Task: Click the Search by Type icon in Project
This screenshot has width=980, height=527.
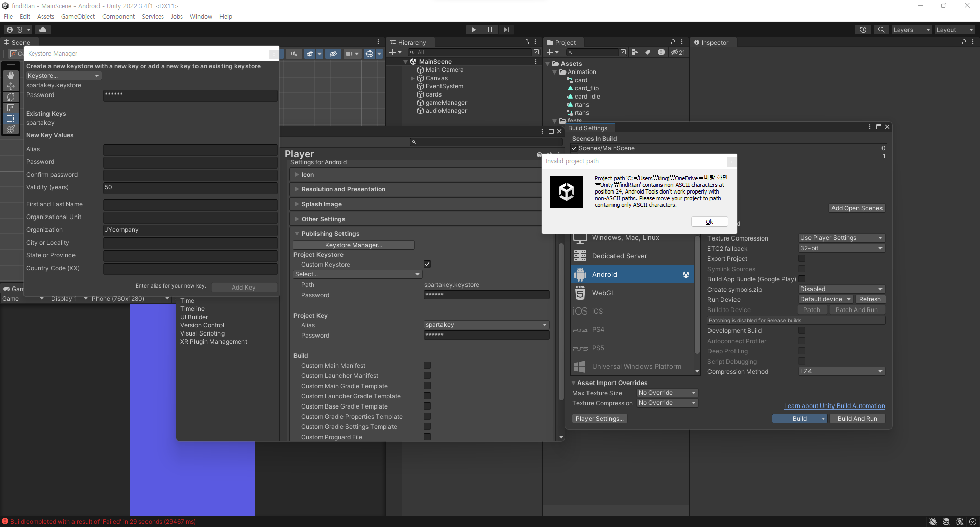Action: pyautogui.click(x=634, y=52)
